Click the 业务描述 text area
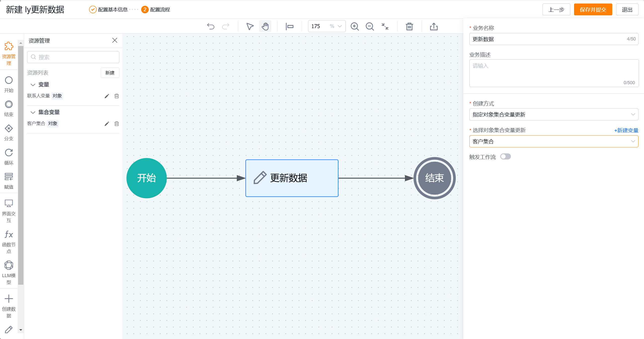Image resolution: width=644 pixels, height=339 pixels. click(554, 73)
